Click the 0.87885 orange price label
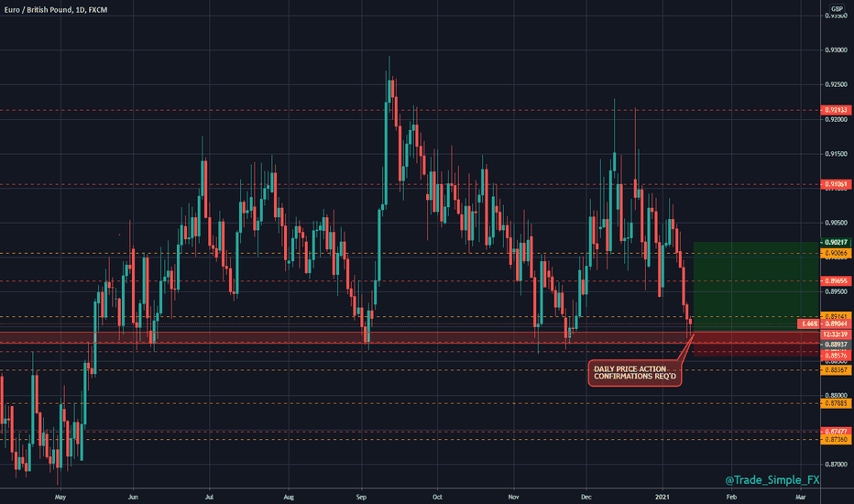The width and height of the screenshot is (854, 504). coord(836,404)
